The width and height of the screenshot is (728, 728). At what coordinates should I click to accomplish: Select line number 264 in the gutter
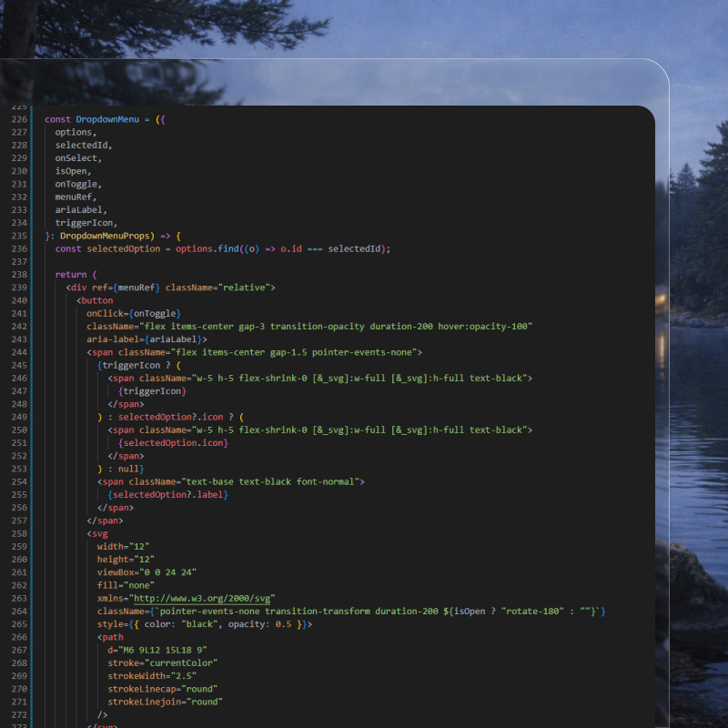18,611
